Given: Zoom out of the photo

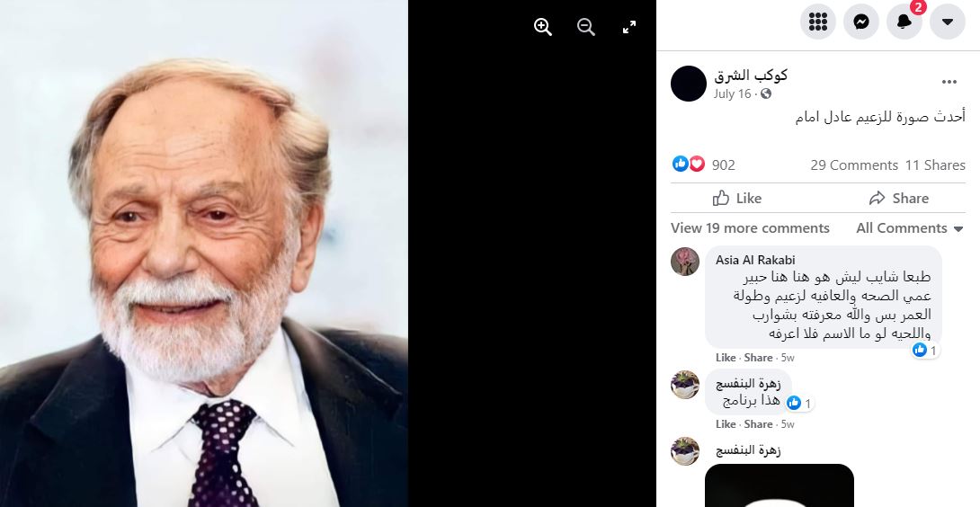Looking at the screenshot, I should 586,27.
